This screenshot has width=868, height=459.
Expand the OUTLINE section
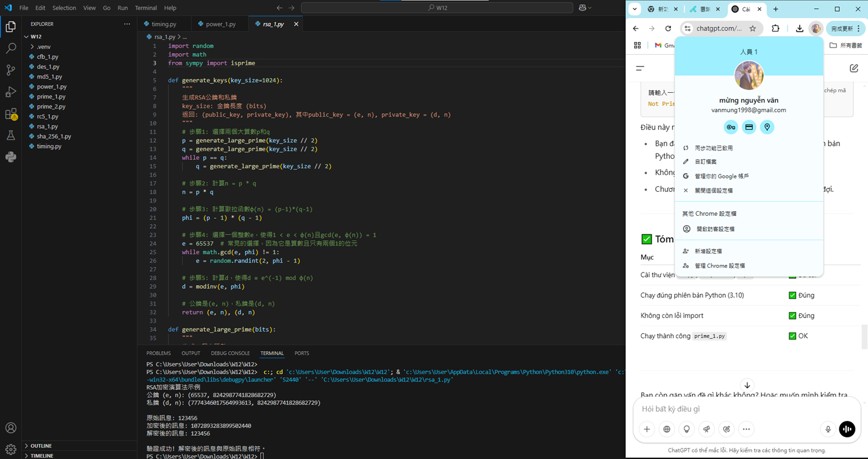[41, 446]
